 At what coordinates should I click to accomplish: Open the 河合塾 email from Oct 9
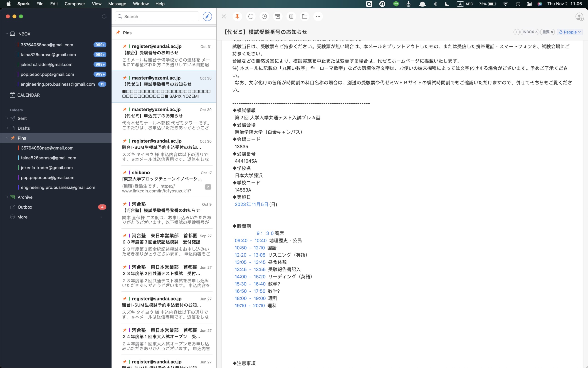164,213
